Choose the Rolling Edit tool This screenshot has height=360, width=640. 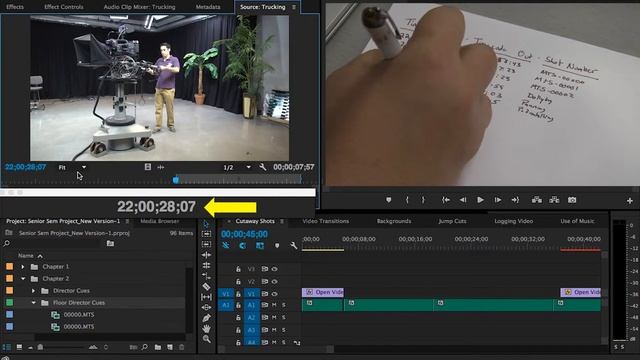click(x=206, y=266)
